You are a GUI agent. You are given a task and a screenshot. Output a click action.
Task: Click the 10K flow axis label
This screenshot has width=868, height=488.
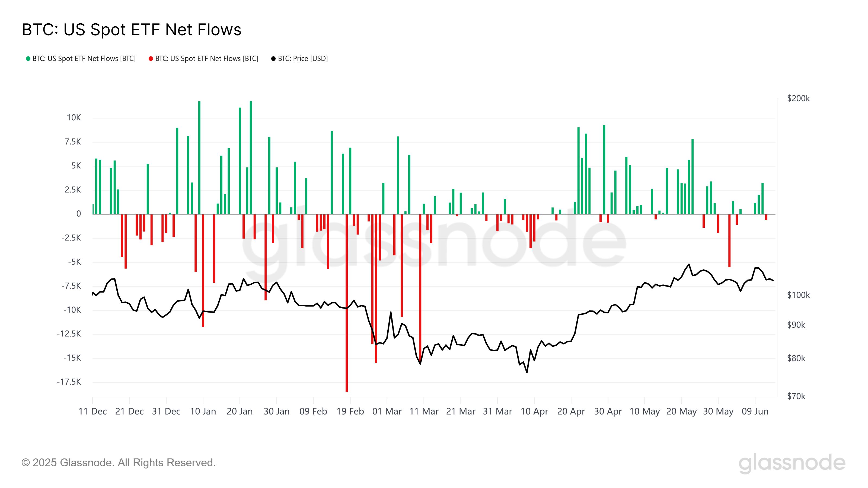pyautogui.click(x=74, y=118)
